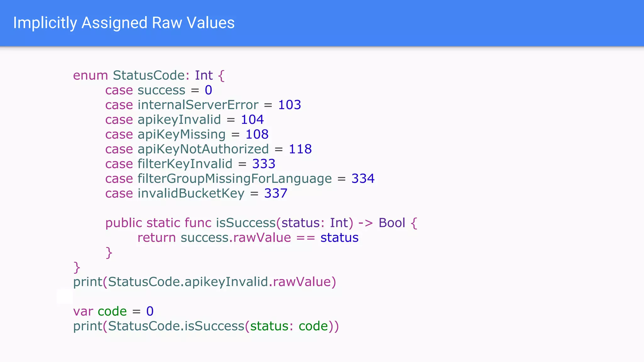This screenshot has width=644, height=362.
Task: Click the blue header bar
Action: tap(440, 23)
